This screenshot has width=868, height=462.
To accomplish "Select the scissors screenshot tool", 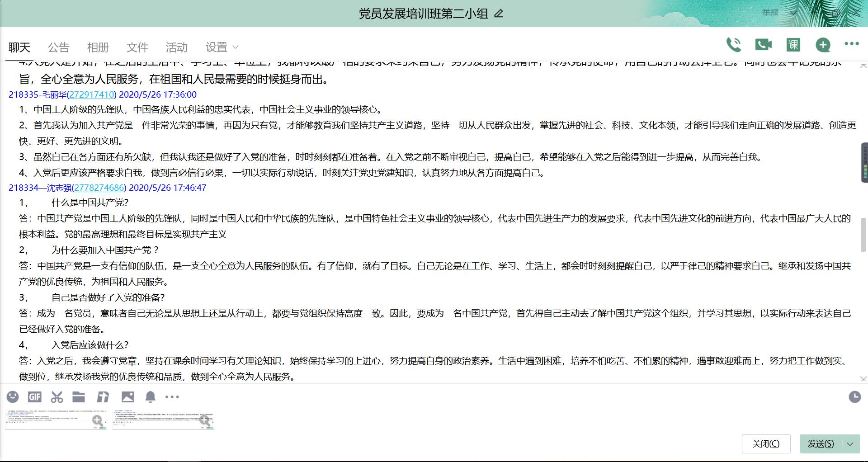I will pyautogui.click(x=57, y=397).
